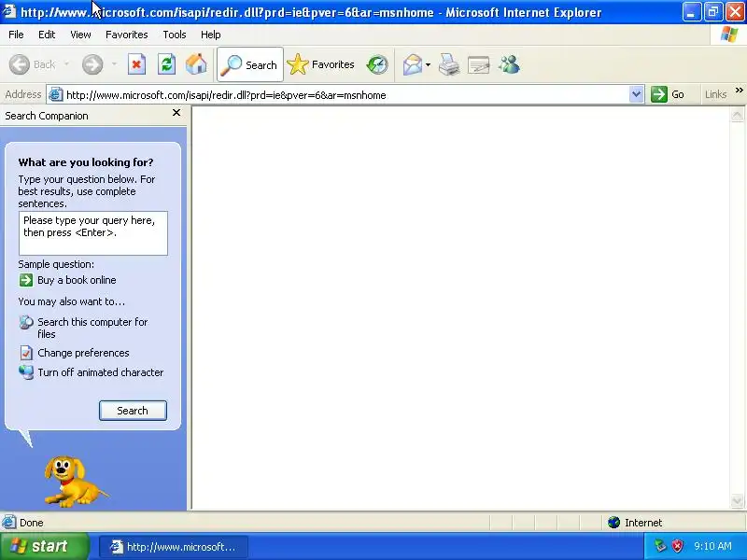This screenshot has height=560, width=747.
Task: Click the Links toolbar label
Action: [x=715, y=94]
